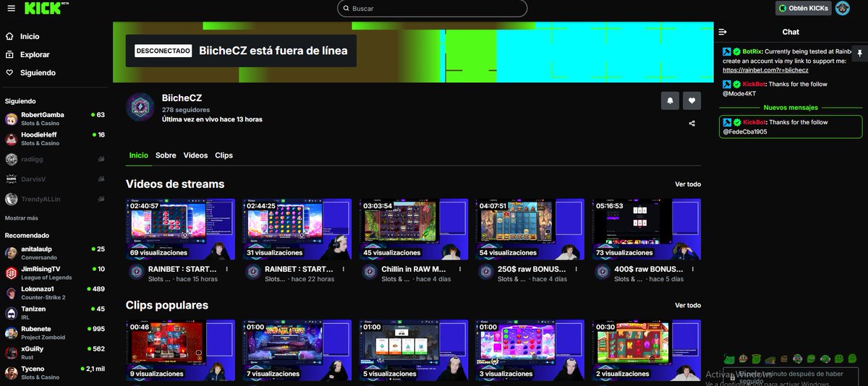Open the 00:30 popular clip
868x386 pixels.
(647, 351)
